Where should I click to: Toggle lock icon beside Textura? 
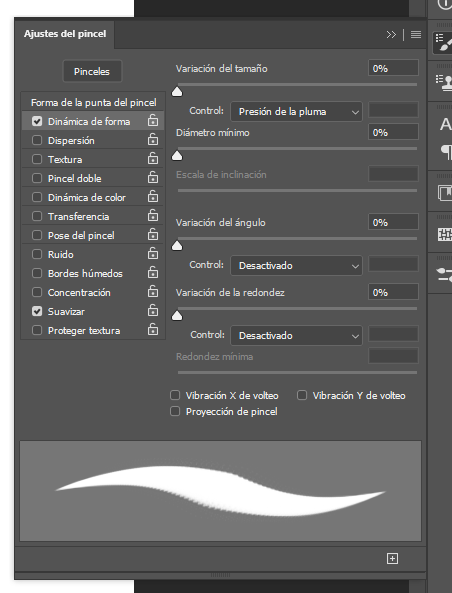pos(153,158)
